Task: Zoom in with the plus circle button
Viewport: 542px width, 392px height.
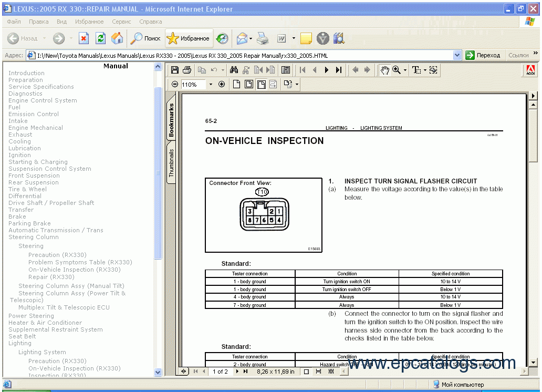Action: pyautogui.click(x=222, y=84)
